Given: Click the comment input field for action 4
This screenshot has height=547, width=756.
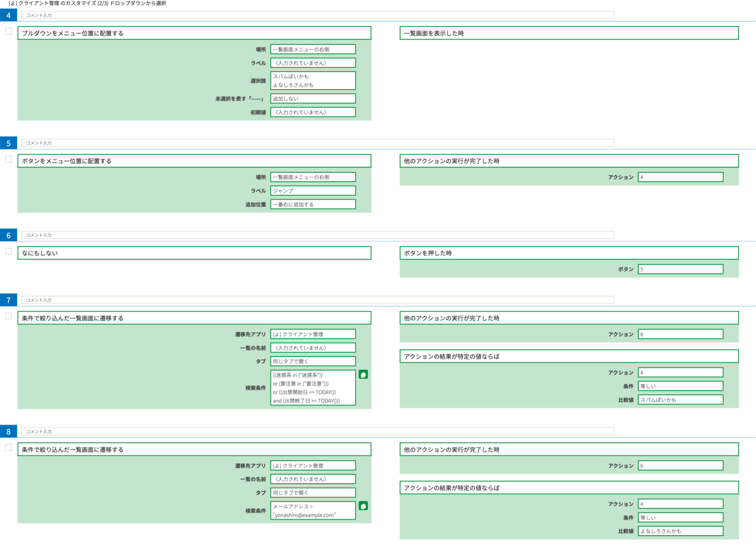Looking at the screenshot, I should [318, 16].
